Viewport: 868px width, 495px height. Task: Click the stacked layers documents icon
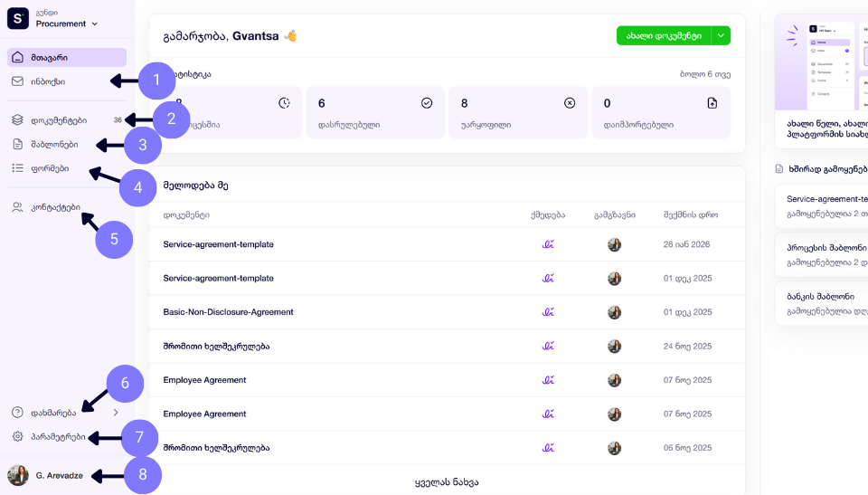tap(18, 119)
